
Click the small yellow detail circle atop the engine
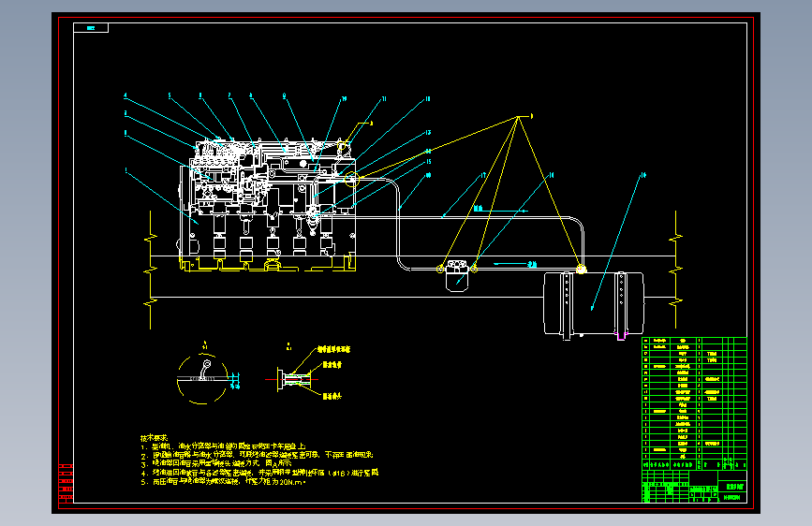tap(342, 147)
